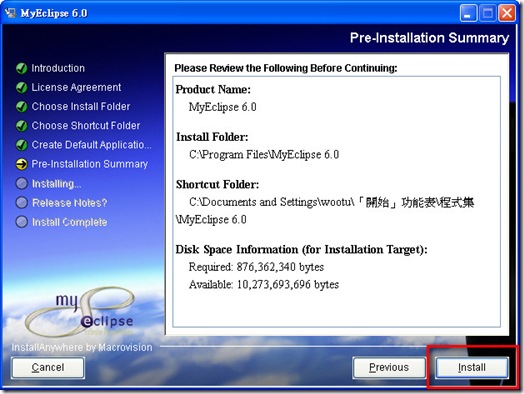Cancel the MyEclipse installation

click(48, 368)
